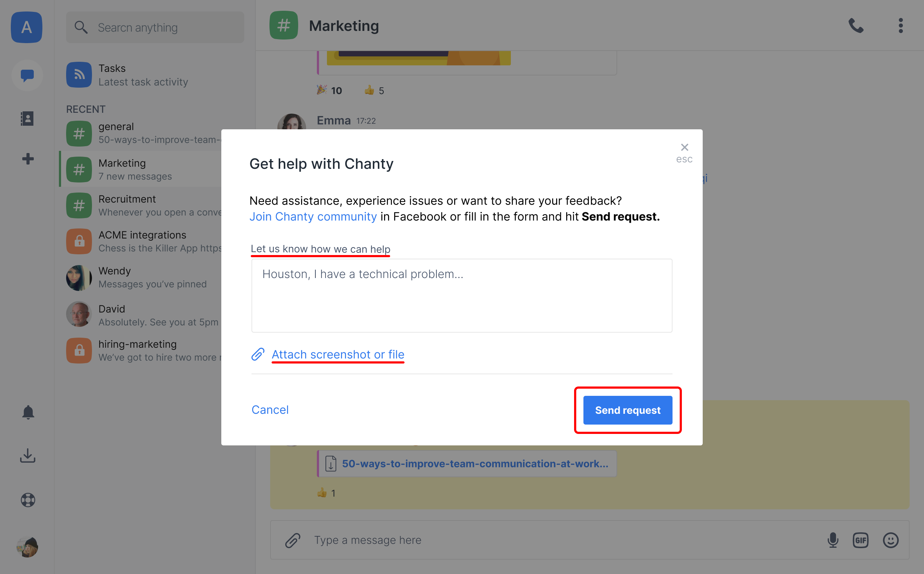Open notifications bell icon
Screen dimensions: 924x574
click(x=28, y=412)
